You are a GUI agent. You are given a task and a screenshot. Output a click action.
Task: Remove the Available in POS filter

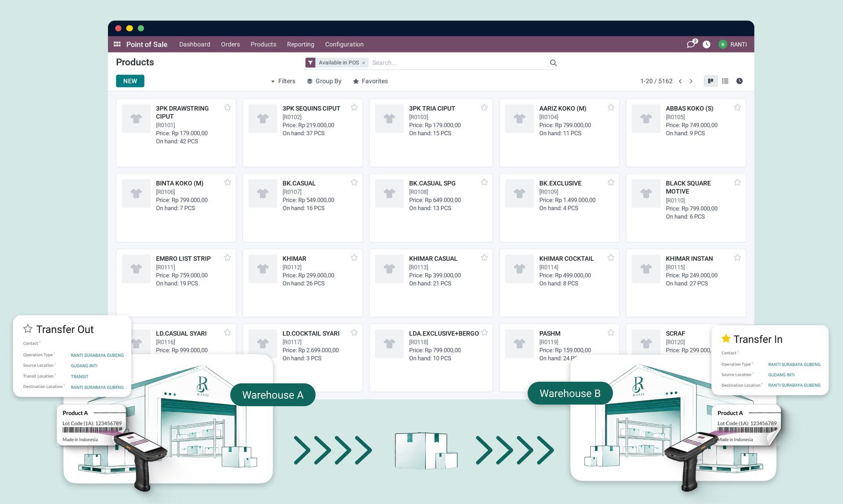tap(364, 63)
